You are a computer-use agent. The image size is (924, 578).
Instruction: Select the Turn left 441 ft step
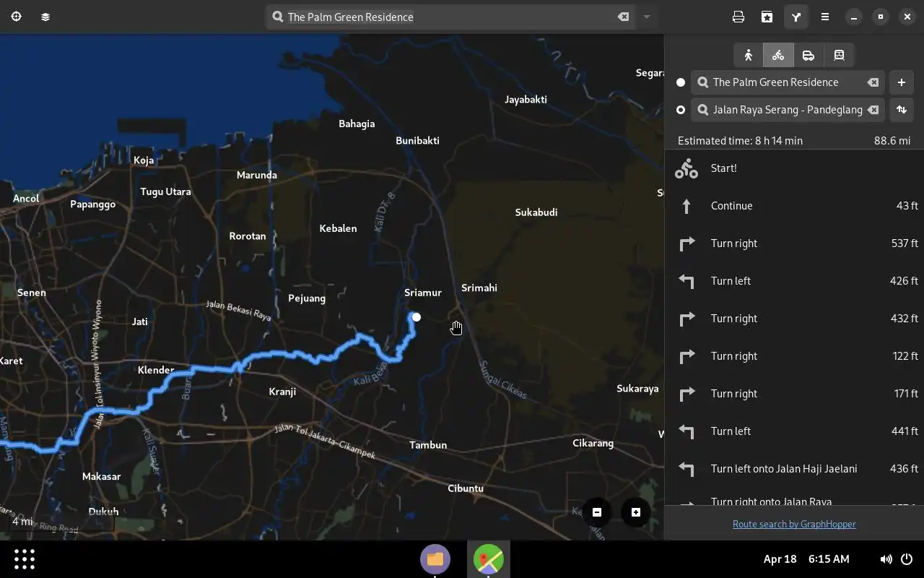(794, 431)
